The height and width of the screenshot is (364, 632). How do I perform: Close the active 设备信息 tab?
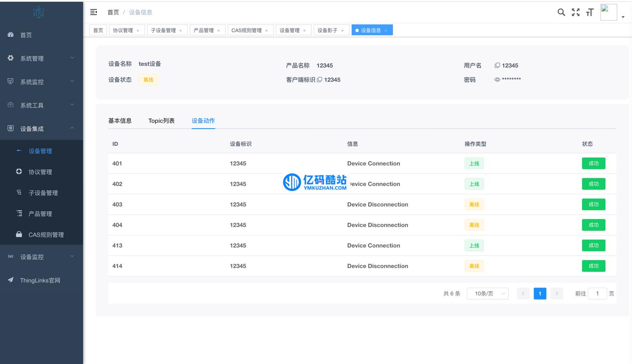386,31
